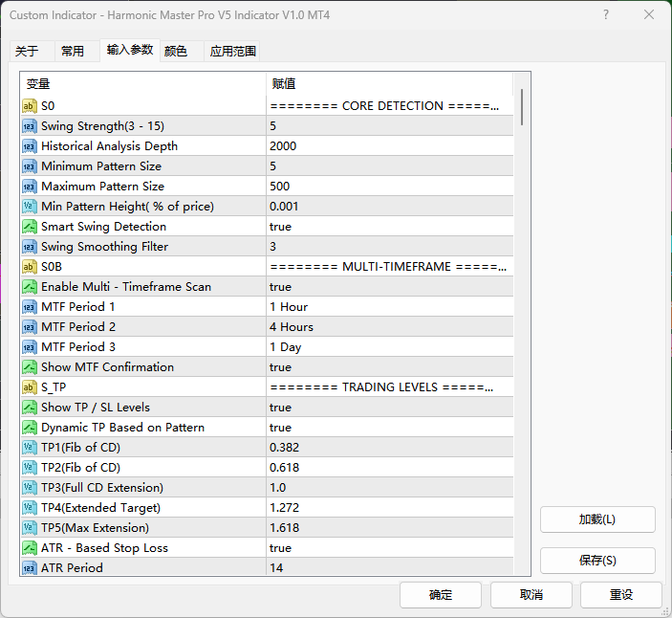Click the 重设 reset button
The height and width of the screenshot is (618, 672).
(621, 595)
